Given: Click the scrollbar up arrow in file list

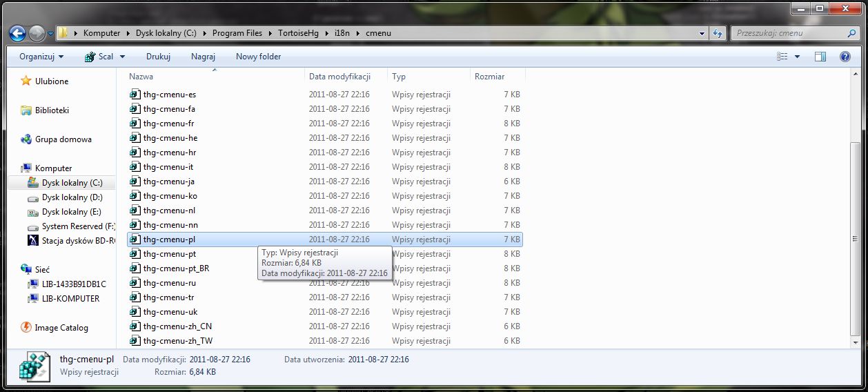Looking at the screenshot, I should coord(855,75).
